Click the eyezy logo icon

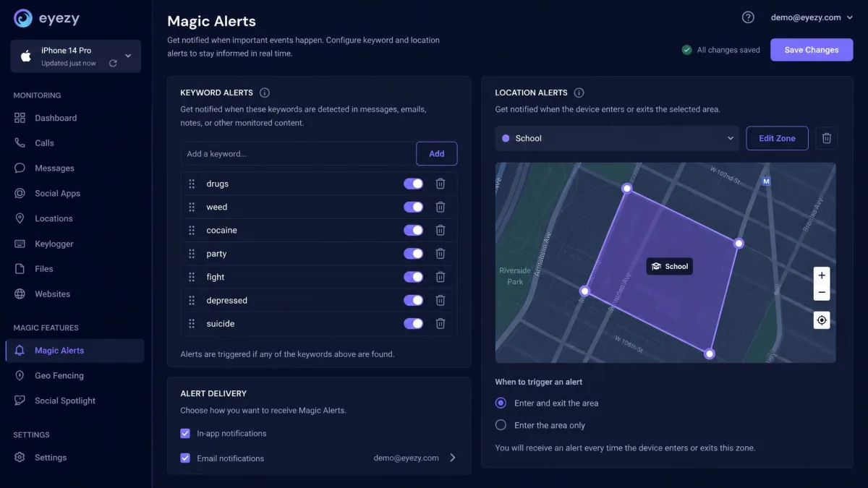23,18
